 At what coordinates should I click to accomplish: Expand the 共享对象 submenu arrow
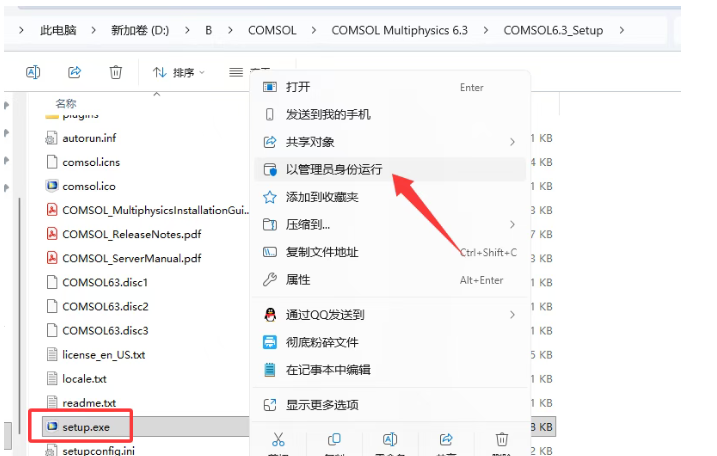tap(512, 142)
